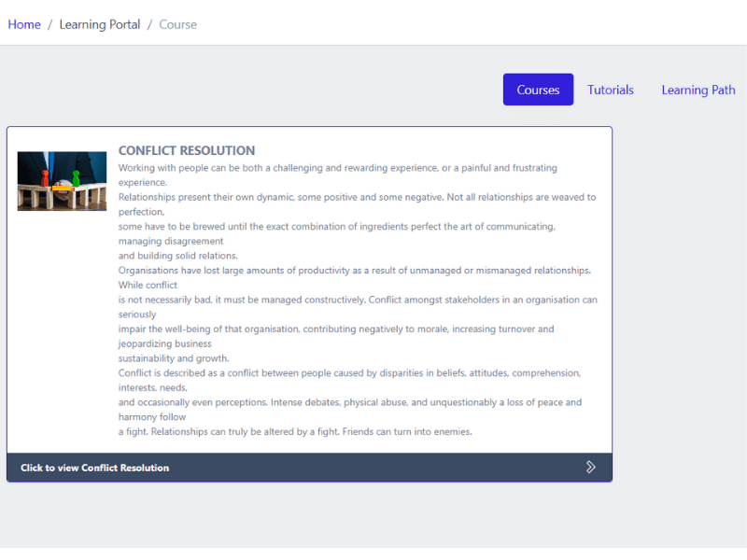Click the slash separator after Learning Portal
The image size is (747, 560).
(x=149, y=24)
